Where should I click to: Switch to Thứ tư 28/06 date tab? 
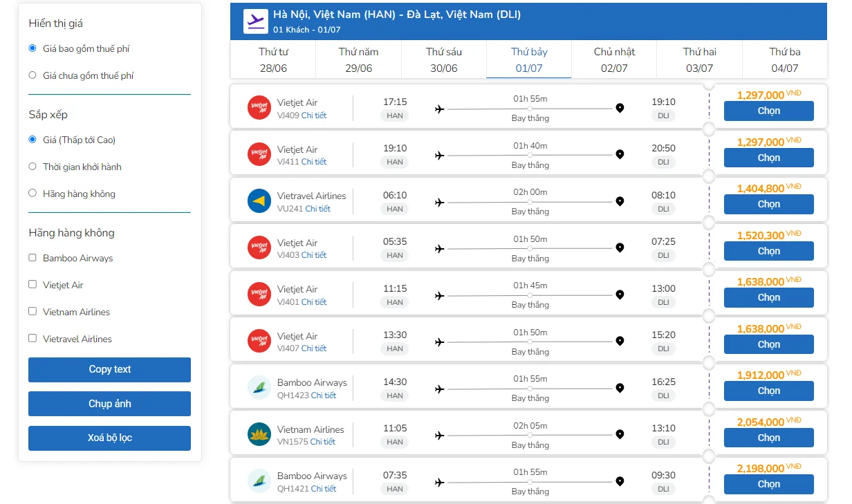tap(273, 59)
